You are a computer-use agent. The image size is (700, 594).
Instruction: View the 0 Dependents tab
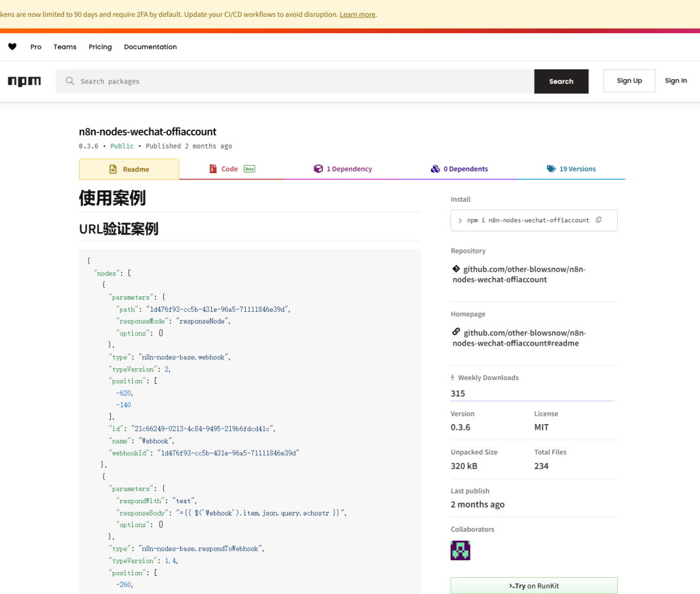point(459,169)
